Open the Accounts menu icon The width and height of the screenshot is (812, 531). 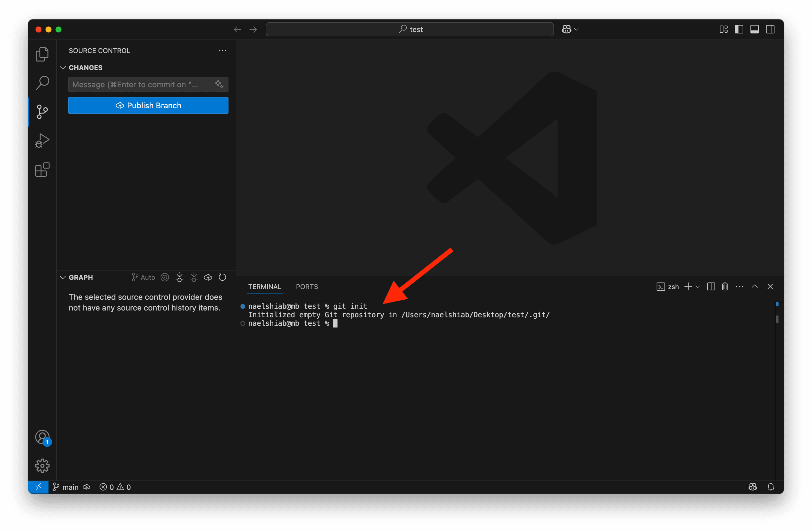click(43, 437)
